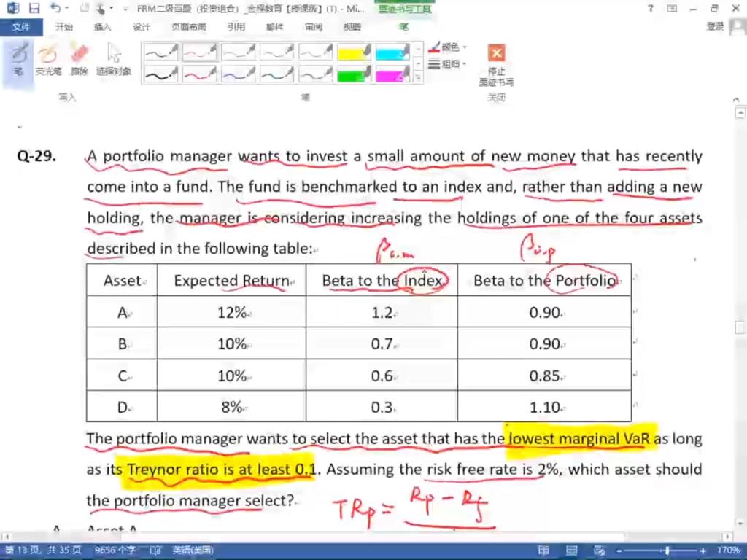Select the Eraser (擦除) tool
Image resolution: width=747 pixels, height=560 pixels.
coord(79,61)
